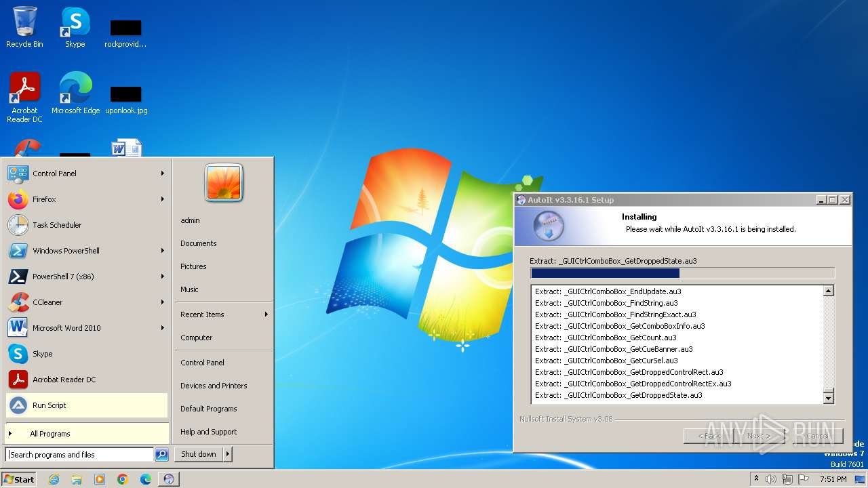Click Cancel in AutoIt Setup
Image resolution: width=868 pixels, height=488 pixels.
(817, 436)
